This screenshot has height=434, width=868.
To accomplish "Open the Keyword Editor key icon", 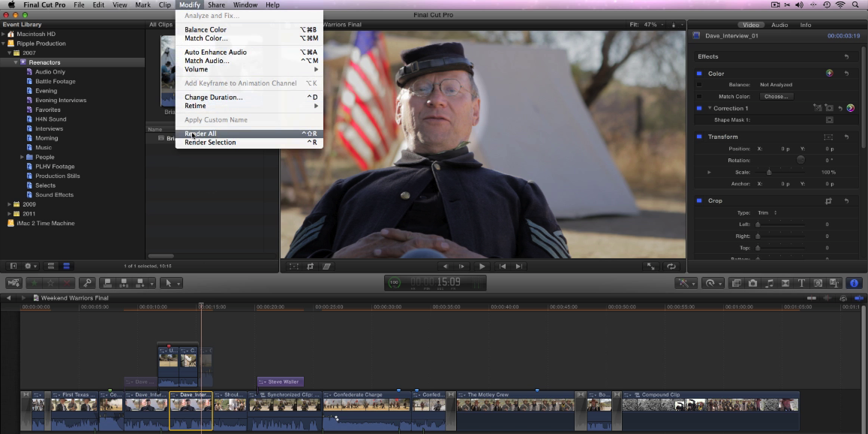I will click(x=87, y=282).
